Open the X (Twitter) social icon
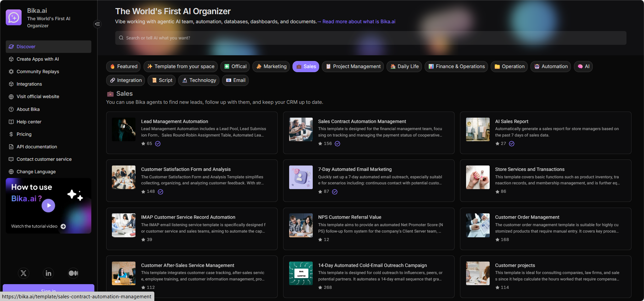The height and width of the screenshot is (301, 644). (x=24, y=273)
